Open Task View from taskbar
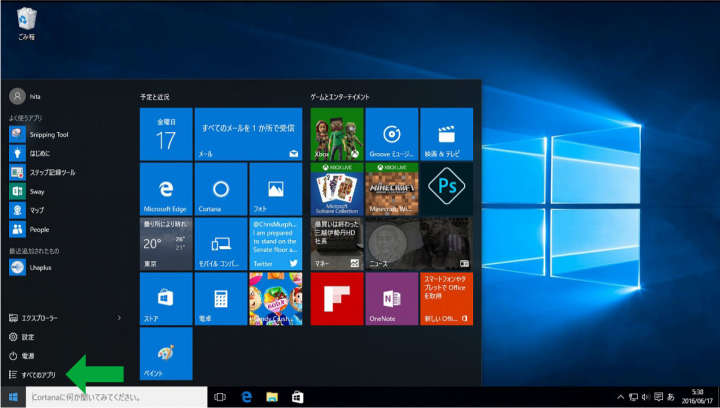Image resolution: width=720 pixels, height=408 pixels. pos(220,397)
